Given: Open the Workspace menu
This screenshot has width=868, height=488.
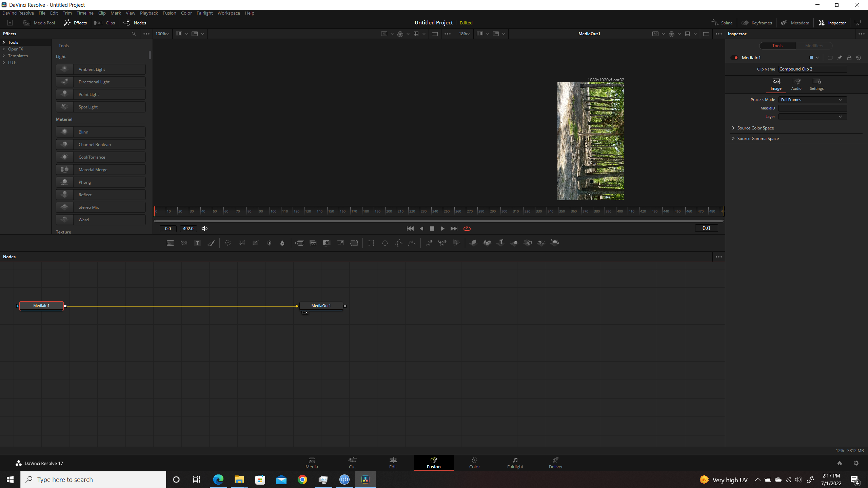Looking at the screenshot, I should (x=229, y=13).
